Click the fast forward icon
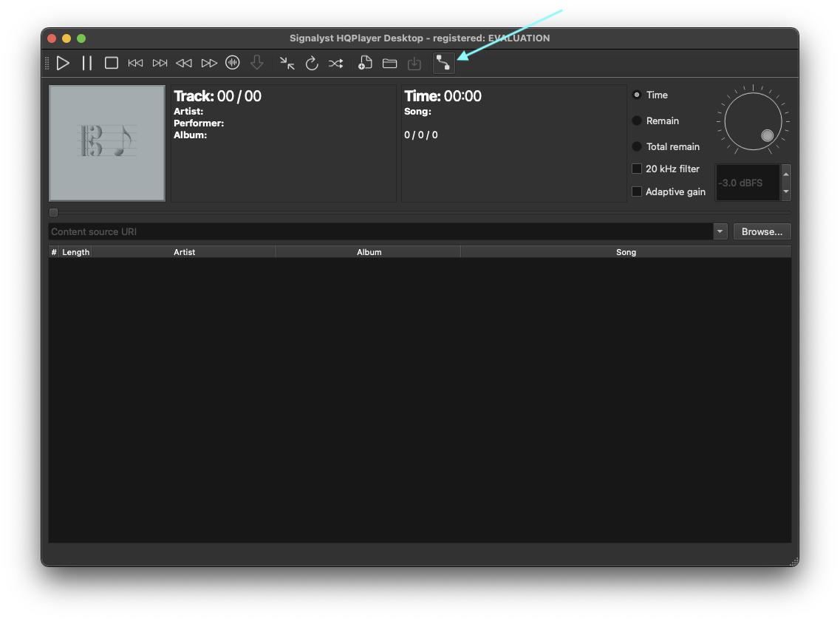 point(209,64)
